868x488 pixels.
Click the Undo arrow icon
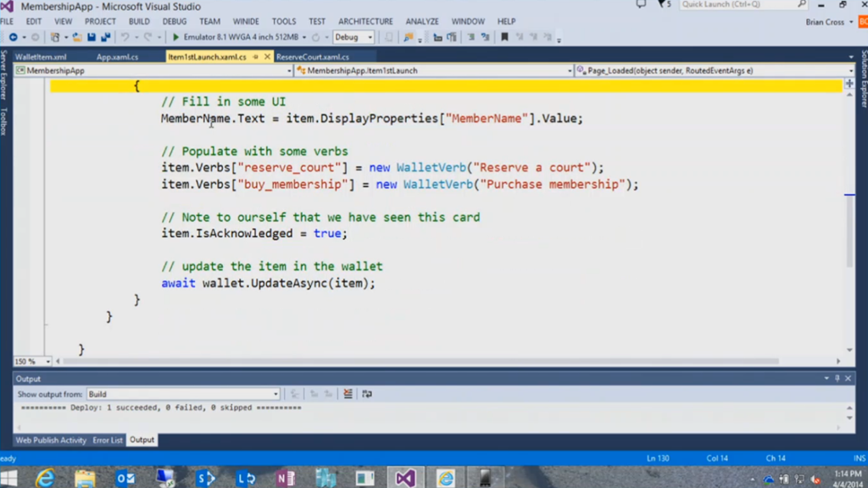click(x=125, y=37)
